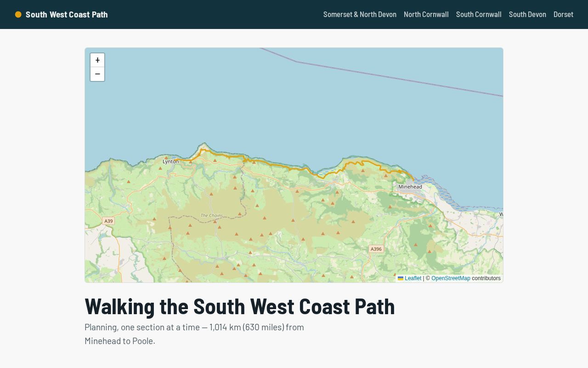Click the A396 road shield
Image resolution: width=588 pixels, height=368 pixels.
pos(376,249)
